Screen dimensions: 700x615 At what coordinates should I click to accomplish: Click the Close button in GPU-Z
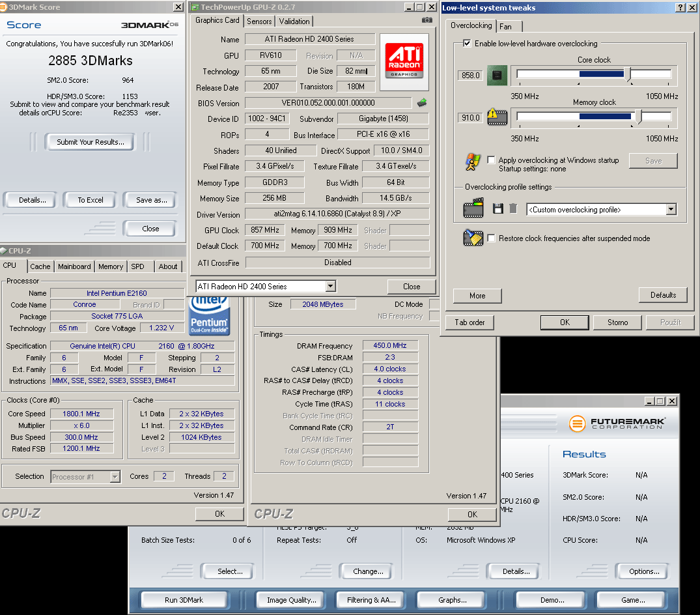(411, 286)
